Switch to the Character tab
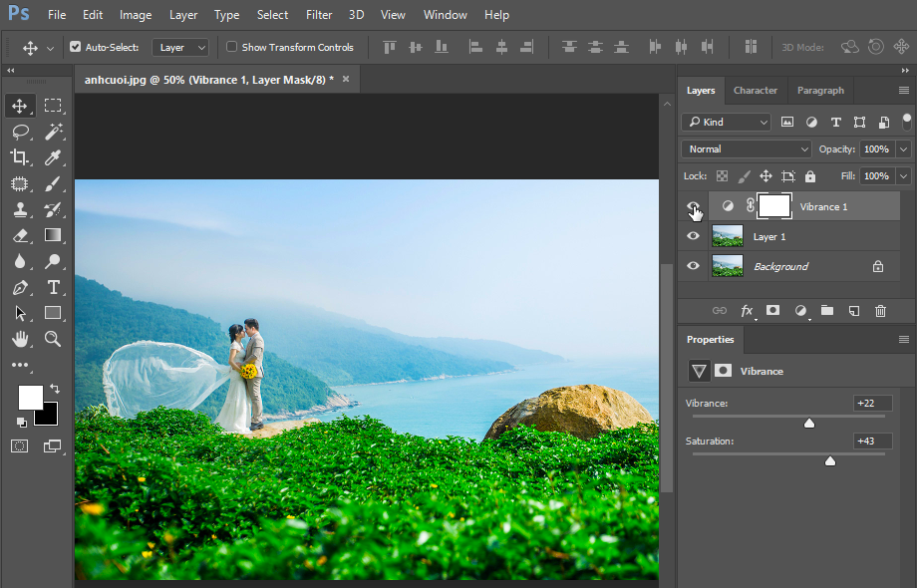This screenshot has height=588, width=917. (755, 90)
